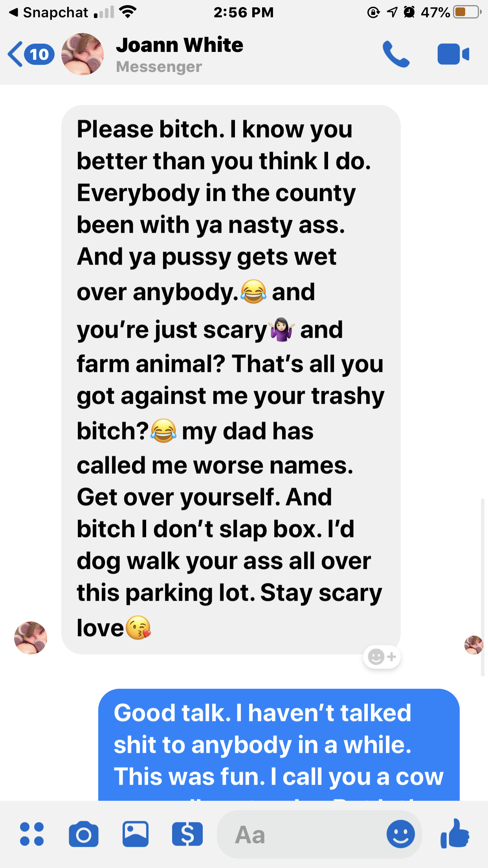488x868 pixels.
Task: Tap the profile picture in the header
Action: tap(83, 54)
